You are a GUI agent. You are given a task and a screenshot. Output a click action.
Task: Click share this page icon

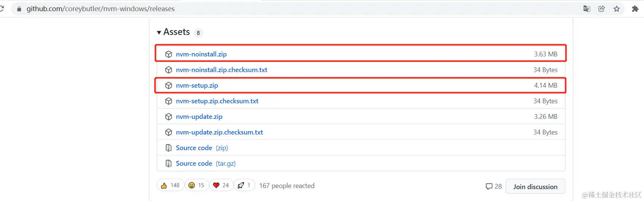click(602, 9)
